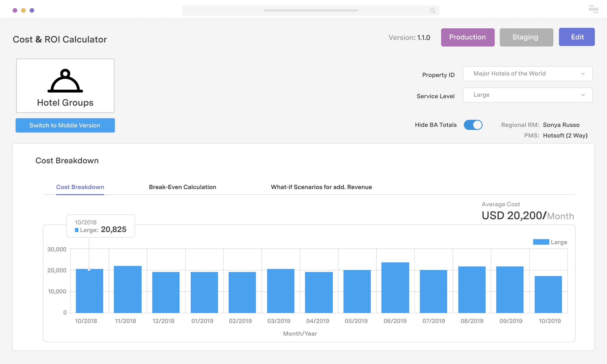Click Switch to Mobile Version
This screenshot has height=364, width=607.
pos(65,125)
